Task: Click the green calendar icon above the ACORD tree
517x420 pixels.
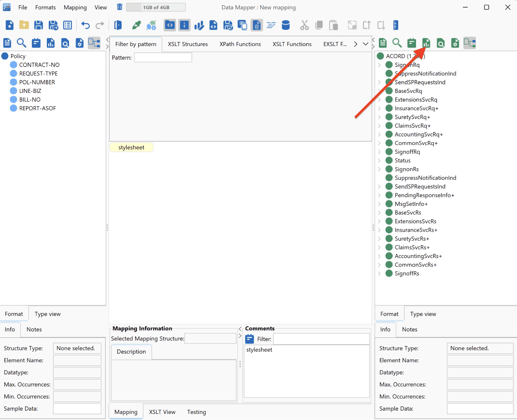Action: point(412,43)
